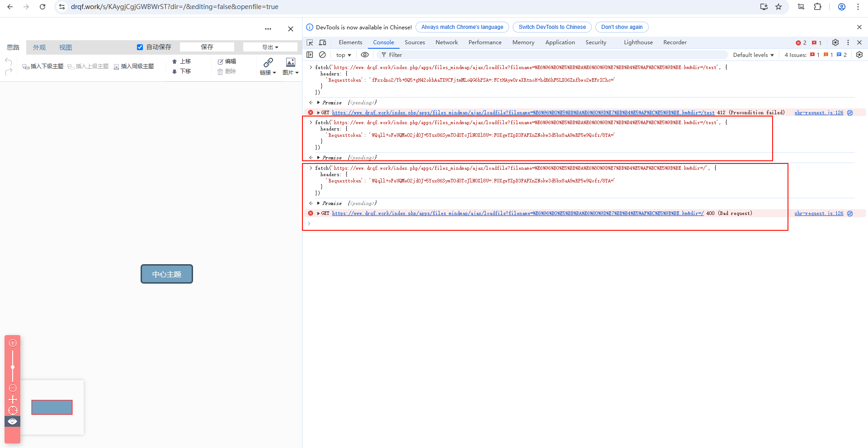This screenshot has width=868, height=448.
Task: Expand the 链接 dropdown arrow
Action: (x=274, y=73)
